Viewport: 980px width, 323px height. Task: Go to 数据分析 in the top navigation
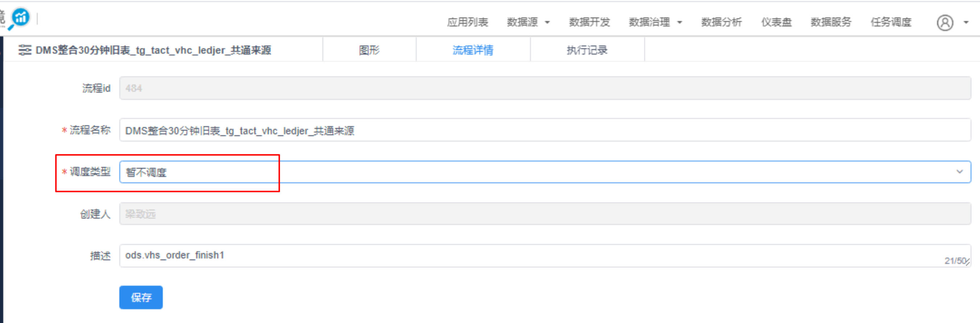click(721, 22)
